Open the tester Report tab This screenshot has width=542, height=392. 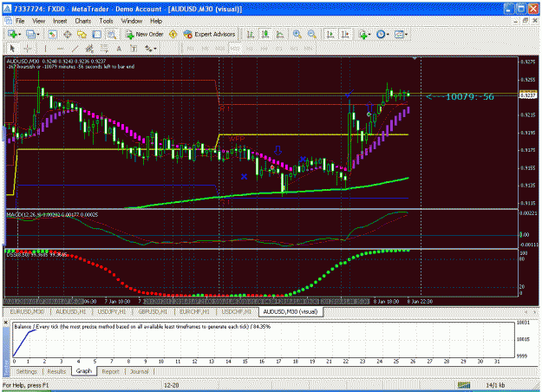(111, 371)
